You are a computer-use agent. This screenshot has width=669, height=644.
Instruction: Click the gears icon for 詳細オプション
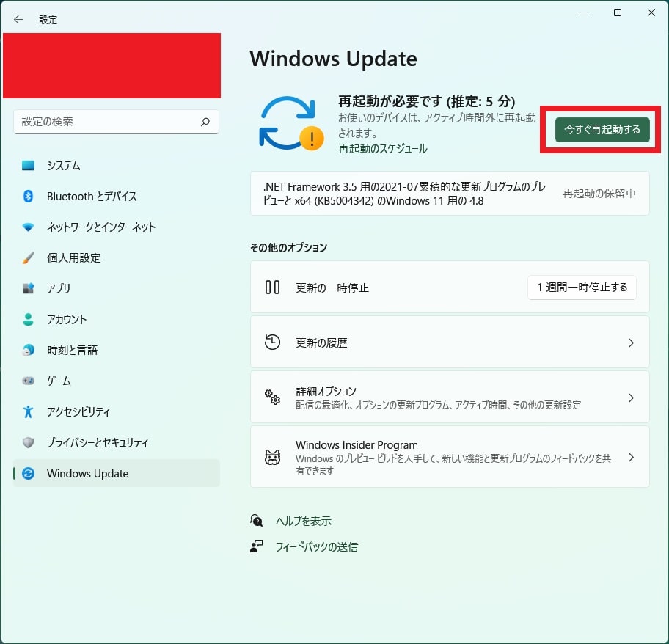pos(272,397)
